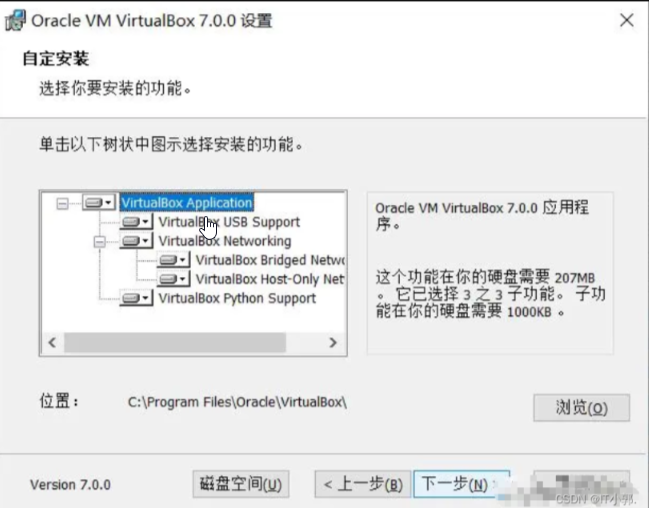Click the VirtualBox installer icon in title bar
This screenshot has width=649, height=508.
coord(15,20)
